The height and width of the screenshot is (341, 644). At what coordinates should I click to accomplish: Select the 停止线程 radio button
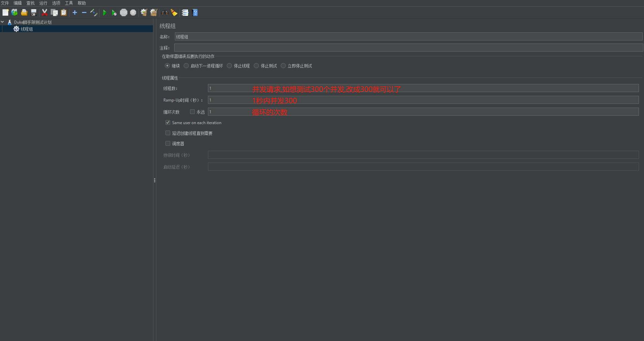tap(229, 66)
